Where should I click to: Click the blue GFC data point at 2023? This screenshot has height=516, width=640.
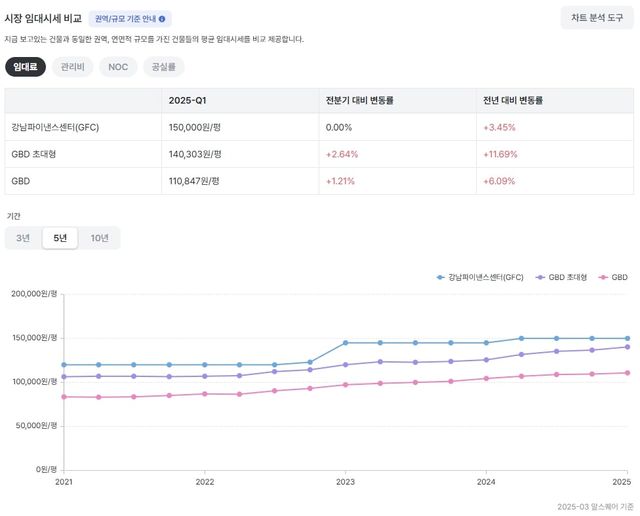345,343
